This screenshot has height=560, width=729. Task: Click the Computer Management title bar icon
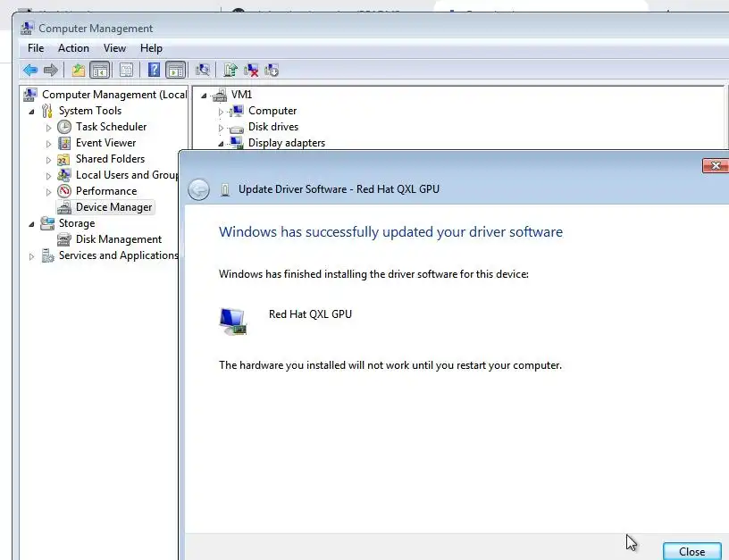coord(27,29)
